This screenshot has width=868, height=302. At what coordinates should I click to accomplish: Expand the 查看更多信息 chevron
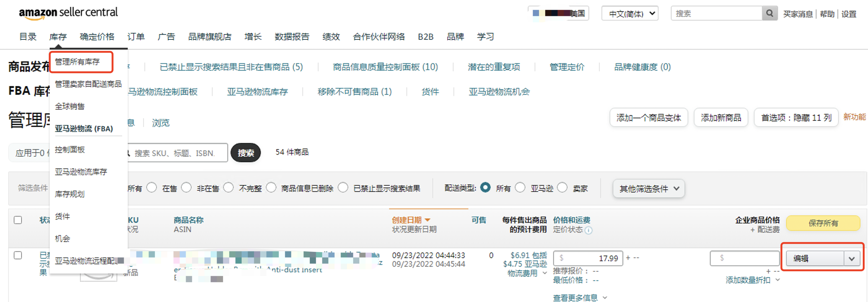pos(605,298)
